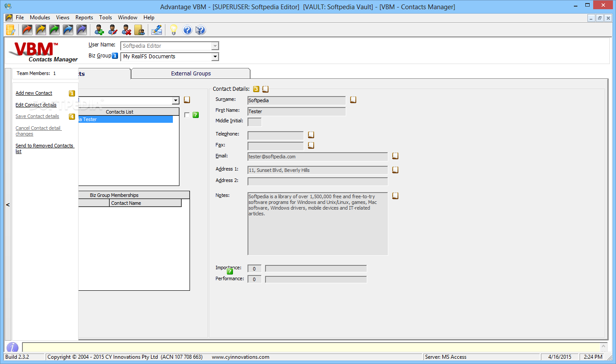Screen dimensions: 616x364
Task: Click the Cancel Contact detail changes link
Action: (x=39, y=131)
